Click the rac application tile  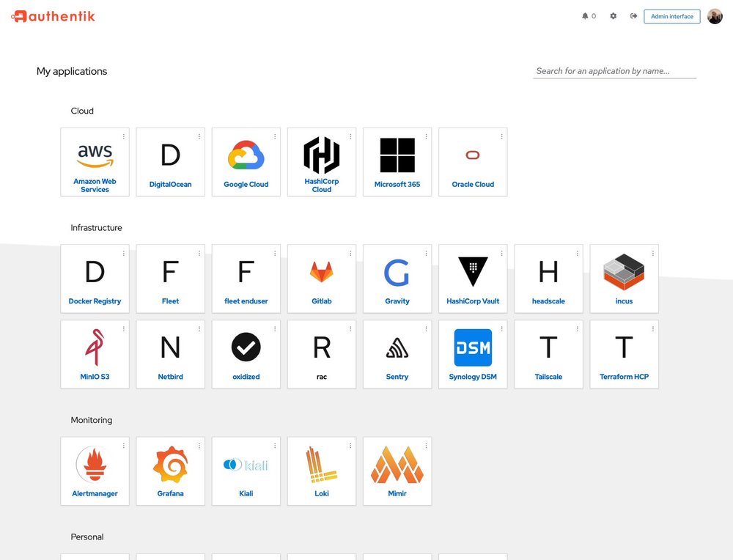pyautogui.click(x=322, y=354)
